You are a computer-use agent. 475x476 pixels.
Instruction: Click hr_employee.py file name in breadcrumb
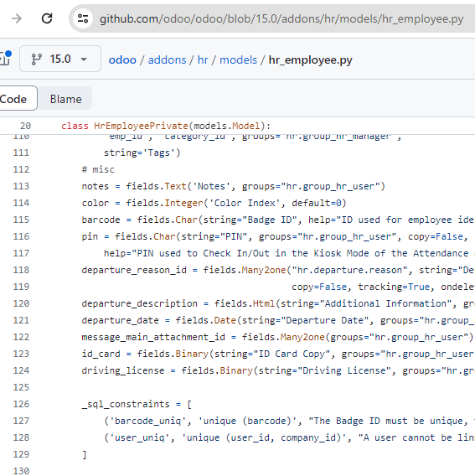311,59
